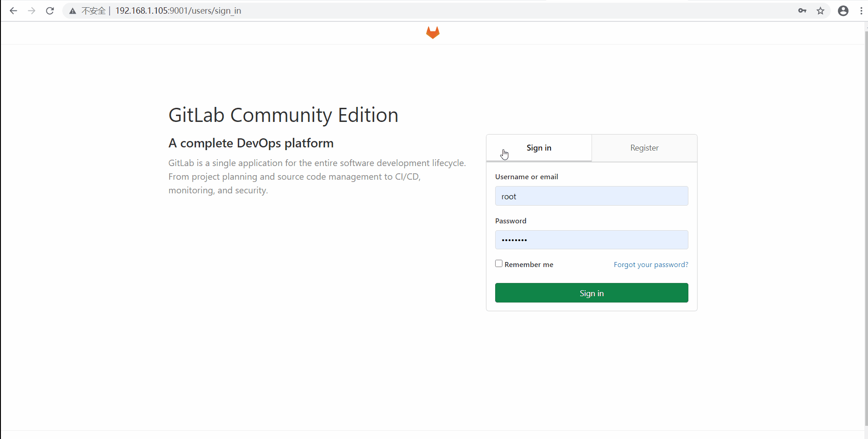Click the page vertical scrollbar

point(866,227)
